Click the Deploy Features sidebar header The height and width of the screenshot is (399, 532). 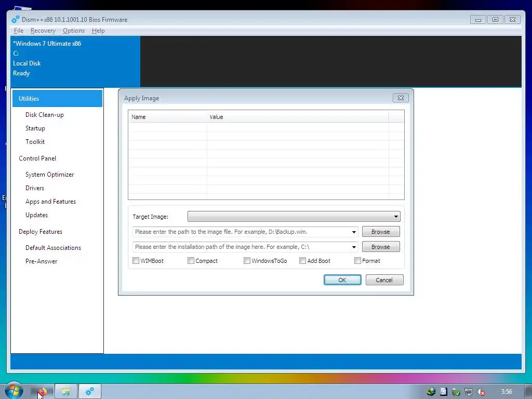pyautogui.click(x=41, y=232)
